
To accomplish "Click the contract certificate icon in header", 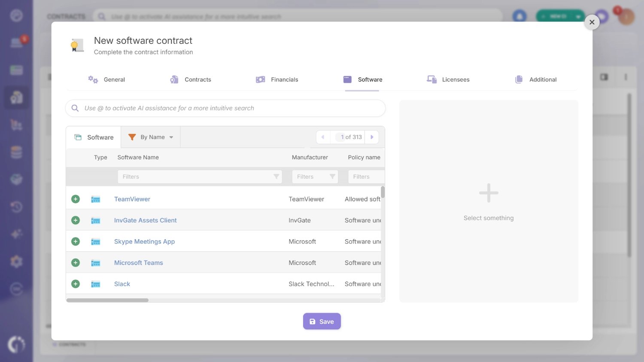I will click(x=77, y=45).
